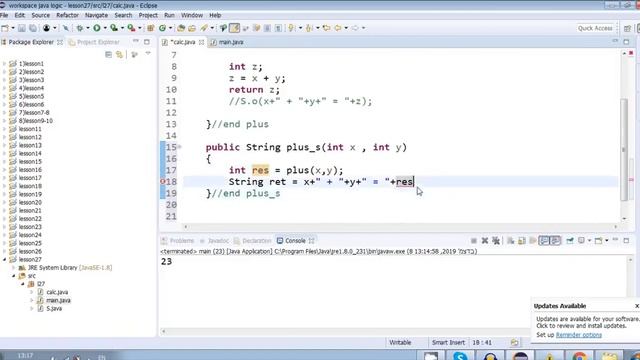Screen dimensions: 640x360
Task: Click the Open Perspective icon
Action: pyautogui.click(x=627, y=28)
